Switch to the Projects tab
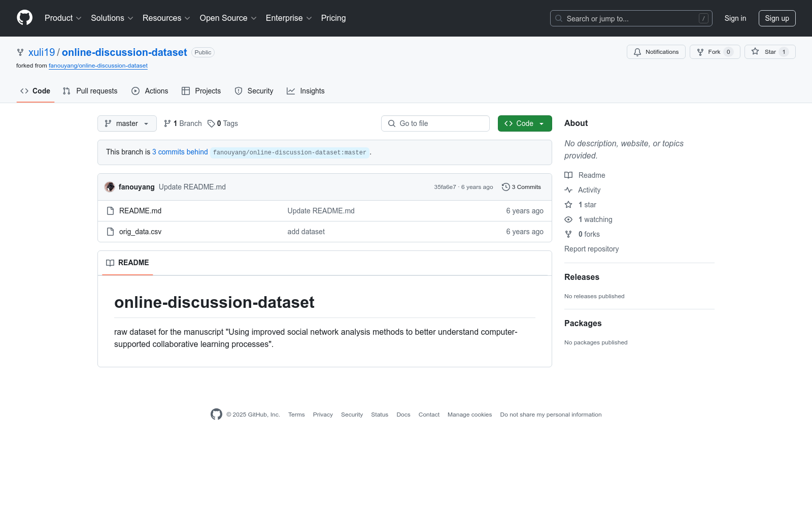Screen dimensions: 812x508 tap(201, 91)
